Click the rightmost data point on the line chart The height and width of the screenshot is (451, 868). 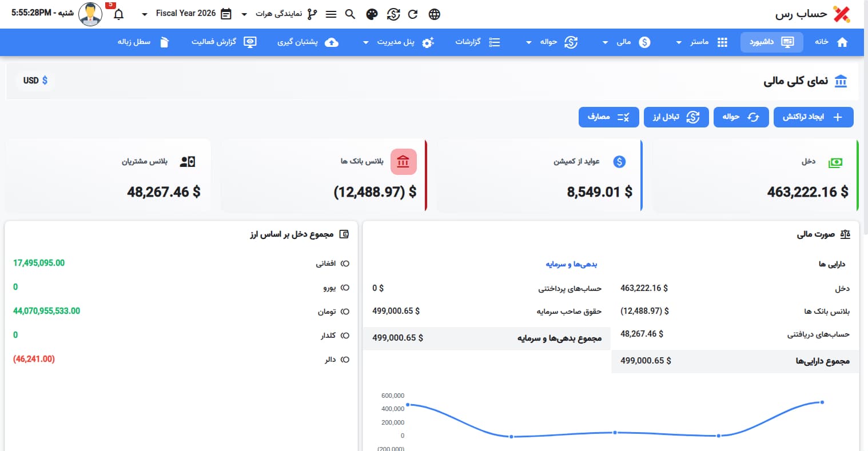coord(822,402)
